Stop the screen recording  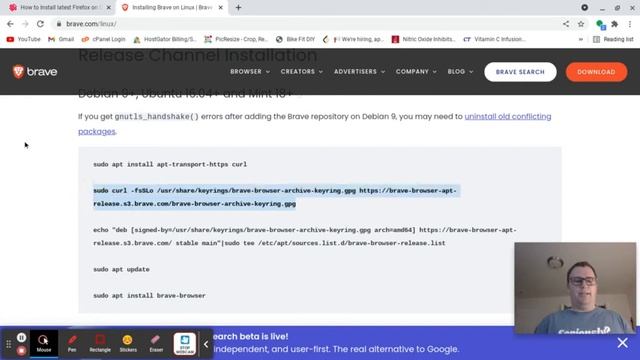(x=22, y=350)
